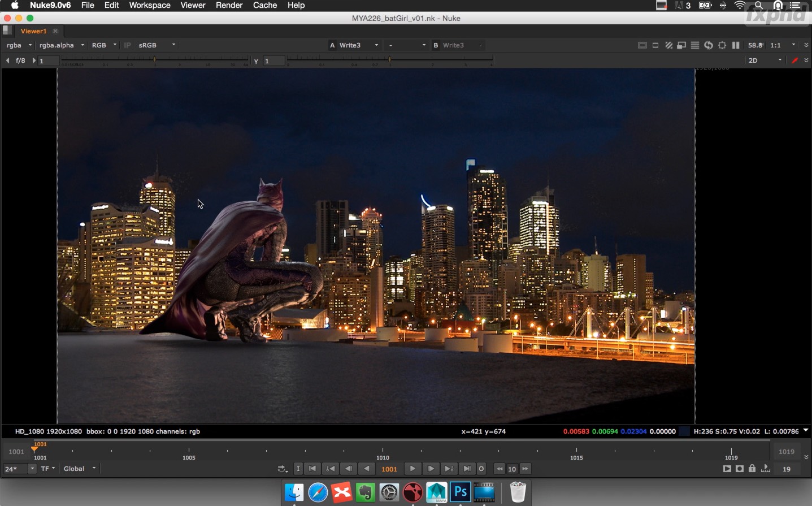This screenshot has height=506, width=812.
Task: Click the red viewer paint icon
Action: [x=794, y=60]
